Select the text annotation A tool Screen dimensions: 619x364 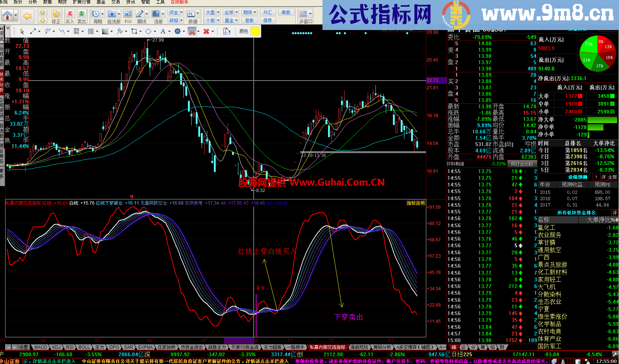[x=163, y=32]
